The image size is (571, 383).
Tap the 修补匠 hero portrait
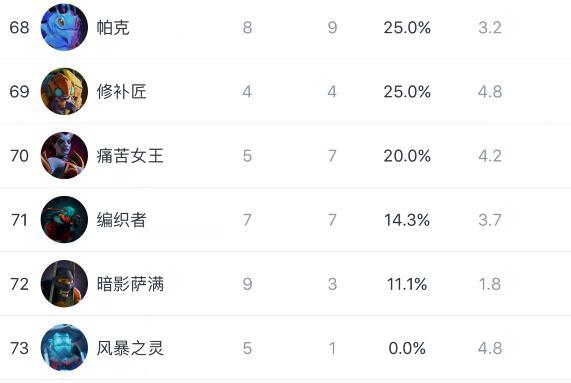pyautogui.click(x=64, y=91)
